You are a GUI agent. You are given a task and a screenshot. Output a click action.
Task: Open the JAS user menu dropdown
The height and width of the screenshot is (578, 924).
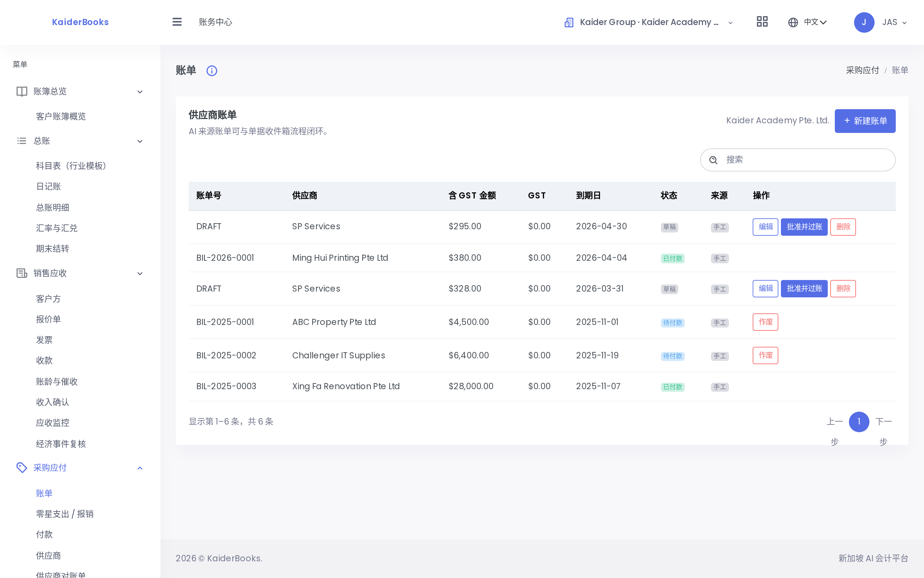coord(894,22)
